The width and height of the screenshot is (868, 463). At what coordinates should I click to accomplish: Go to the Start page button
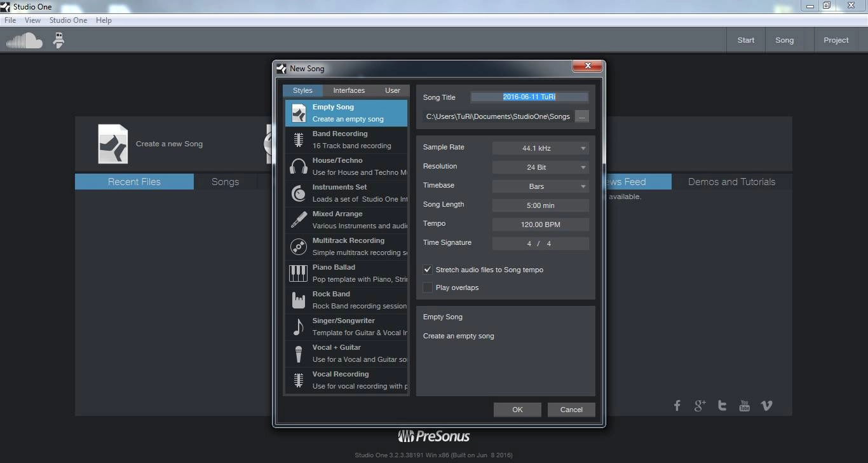[x=746, y=40]
